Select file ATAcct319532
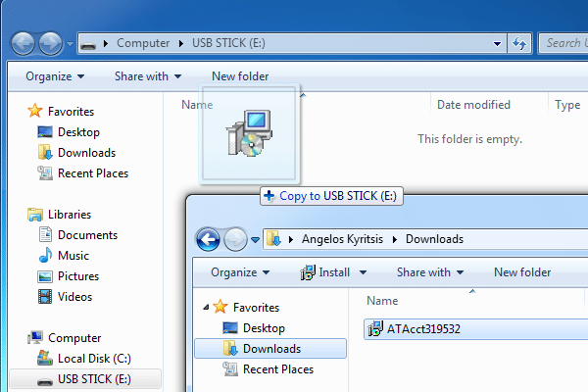588x392 pixels. [x=475, y=329]
